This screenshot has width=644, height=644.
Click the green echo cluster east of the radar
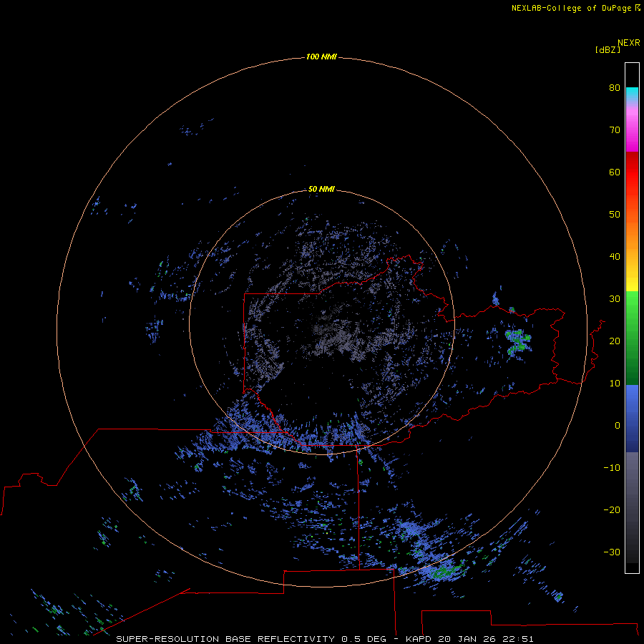[518, 341]
